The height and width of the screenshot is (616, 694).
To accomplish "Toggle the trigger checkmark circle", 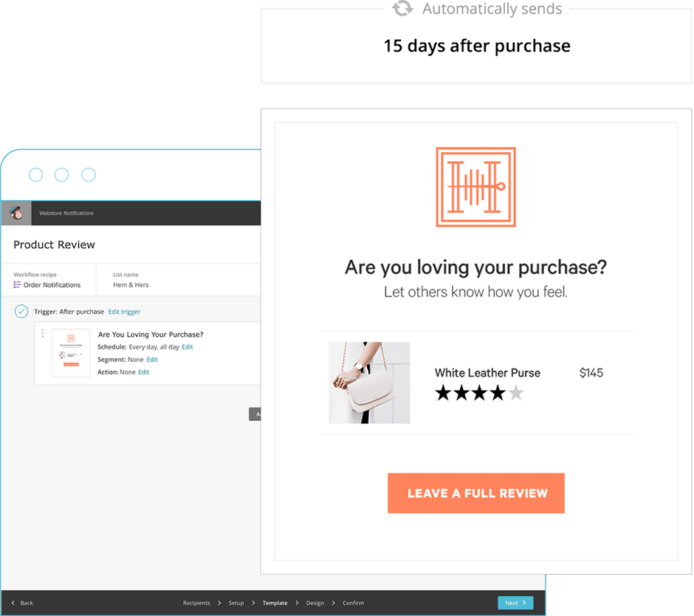I will [21, 311].
